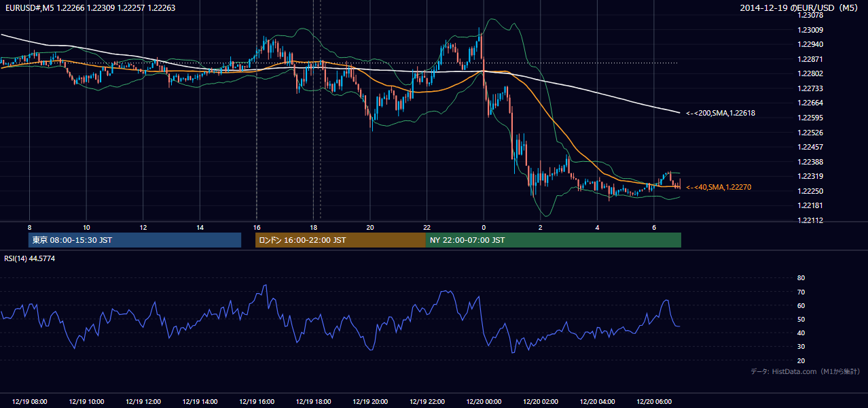Click RSI scale value 70

click(x=801, y=292)
